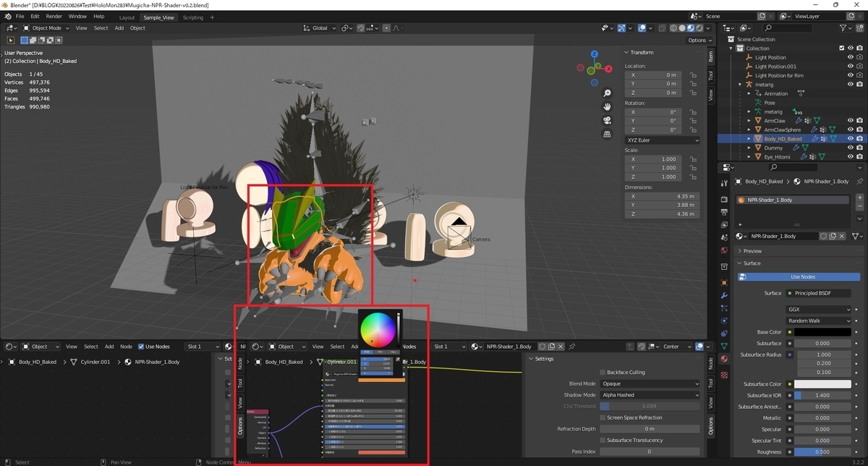868x466 pixels.
Task: Switch to the Scripting workspace tab
Action: [193, 17]
